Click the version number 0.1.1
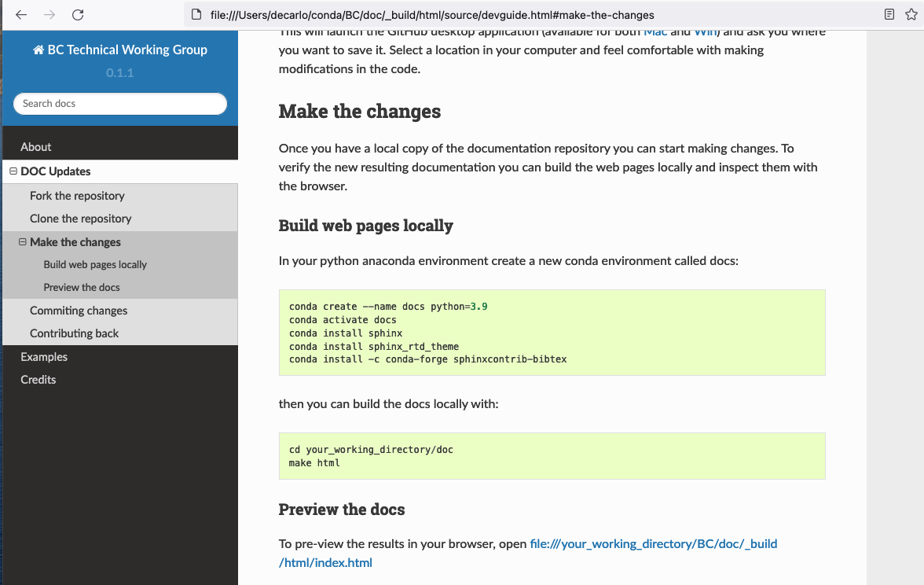 (x=119, y=73)
